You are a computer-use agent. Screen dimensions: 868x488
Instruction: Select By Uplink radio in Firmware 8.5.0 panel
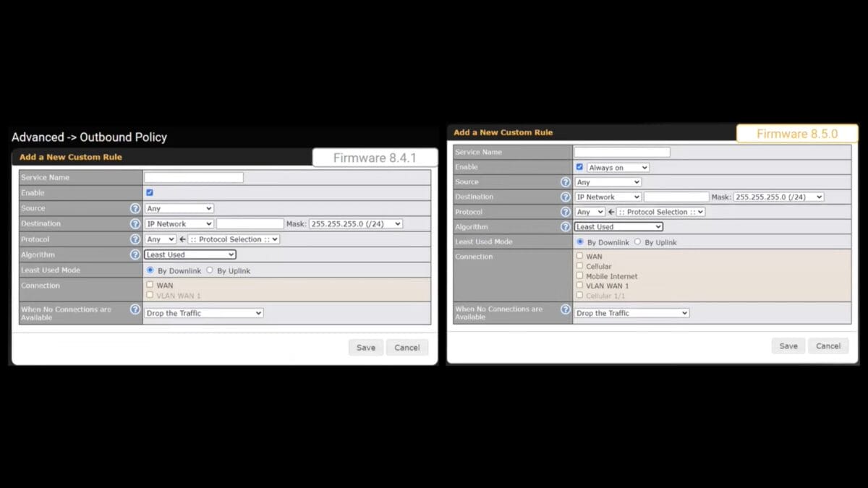point(637,242)
